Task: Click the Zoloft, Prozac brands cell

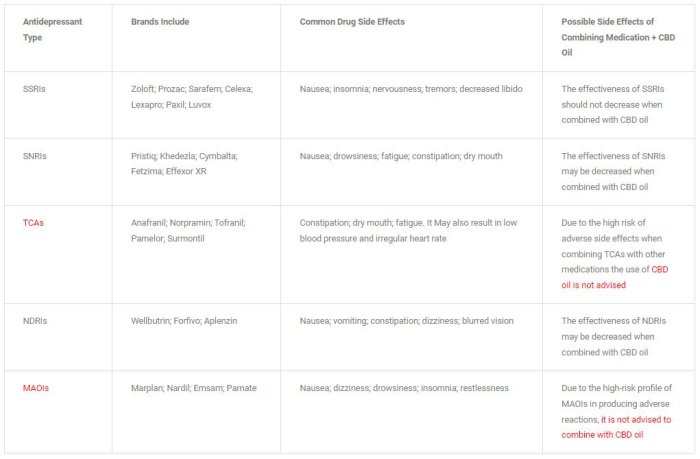Action: tap(191, 97)
